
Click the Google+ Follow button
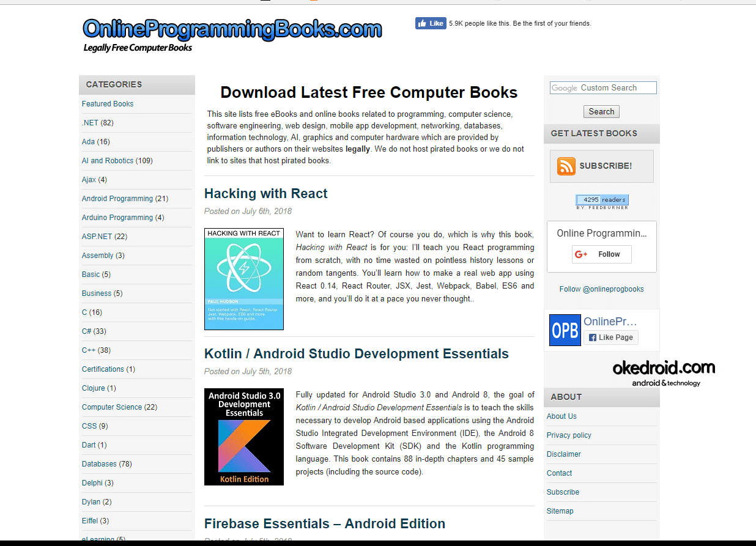tap(602, 254)
